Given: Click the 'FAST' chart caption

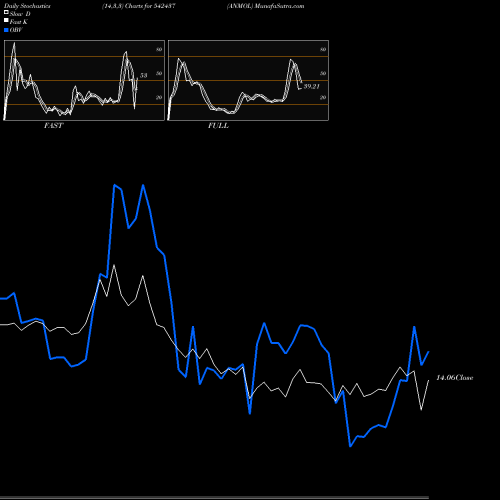Looking at the screenshot, I should (x=53, y=126).
